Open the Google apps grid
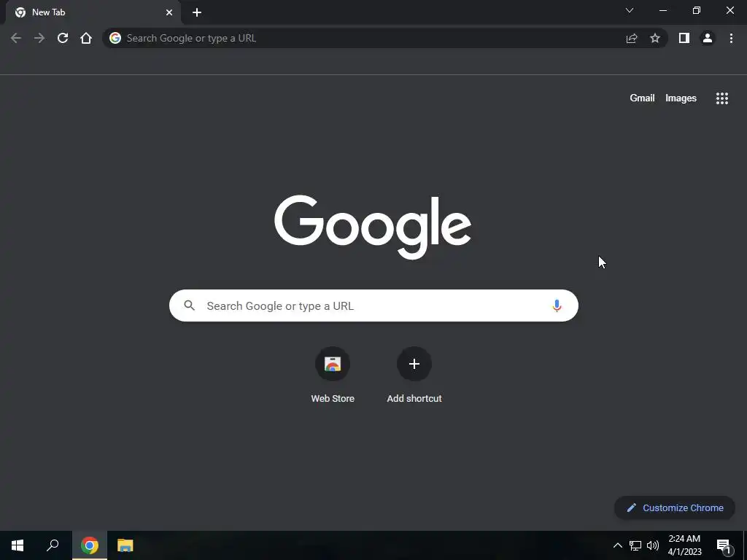Viewport: 747px width, 560px height. point(722,98)
